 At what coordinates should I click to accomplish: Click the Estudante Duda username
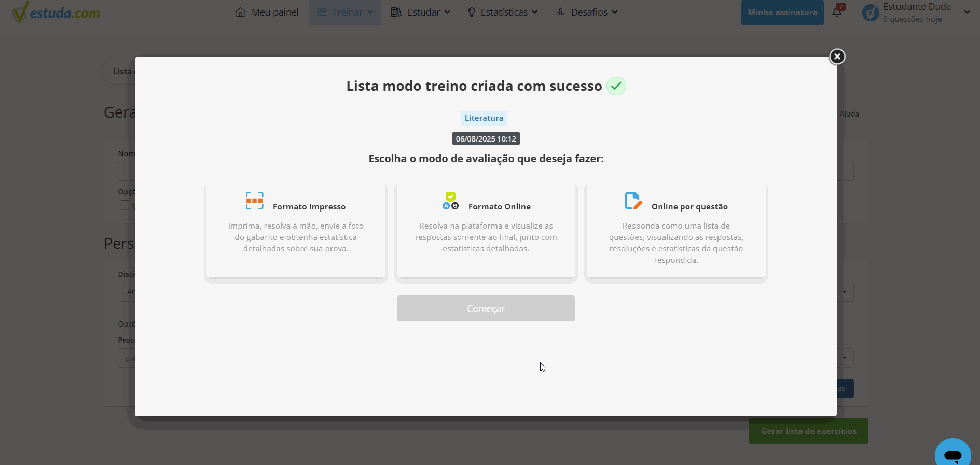coord(917,7)
